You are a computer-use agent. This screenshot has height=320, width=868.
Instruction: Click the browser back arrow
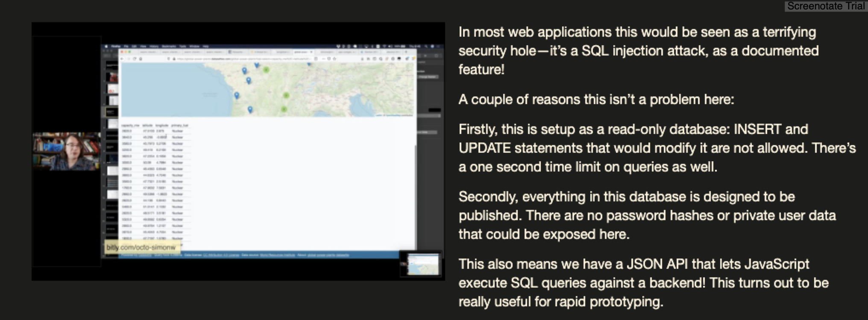point(122,59)
